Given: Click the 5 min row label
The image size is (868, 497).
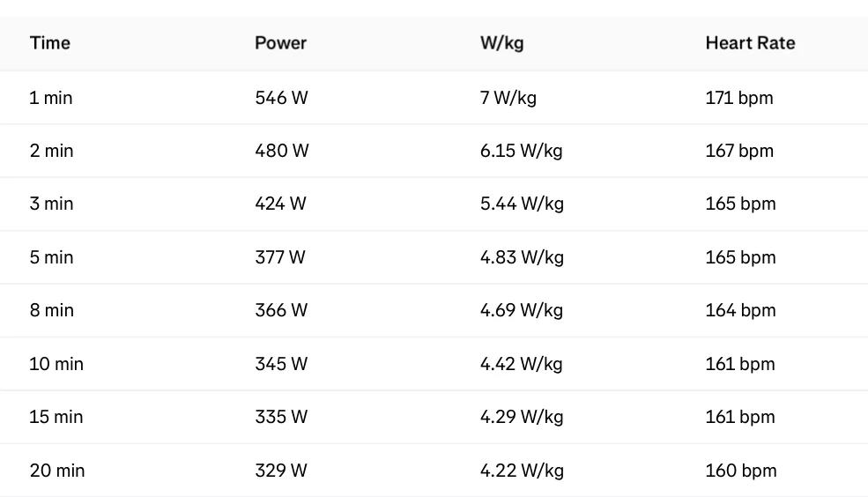Looking at the screenshot, I should click(x=51, y=257).
